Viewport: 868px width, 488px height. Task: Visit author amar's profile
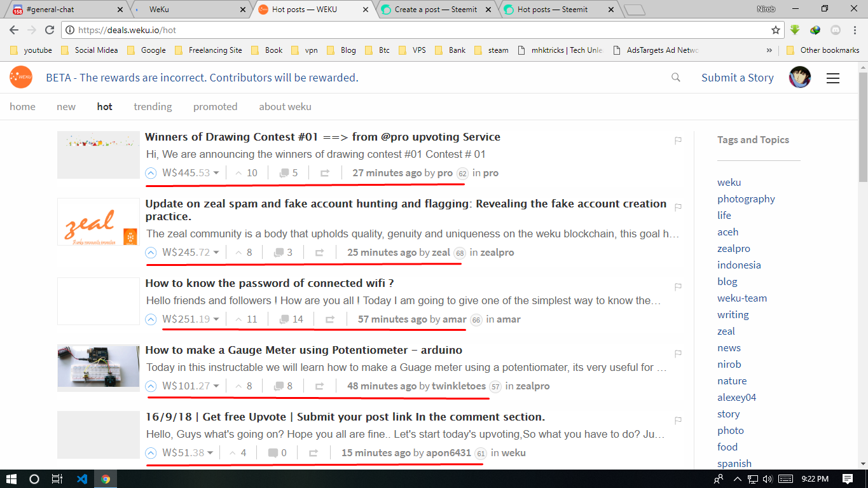pyautogui.click(x=454, y=319)
